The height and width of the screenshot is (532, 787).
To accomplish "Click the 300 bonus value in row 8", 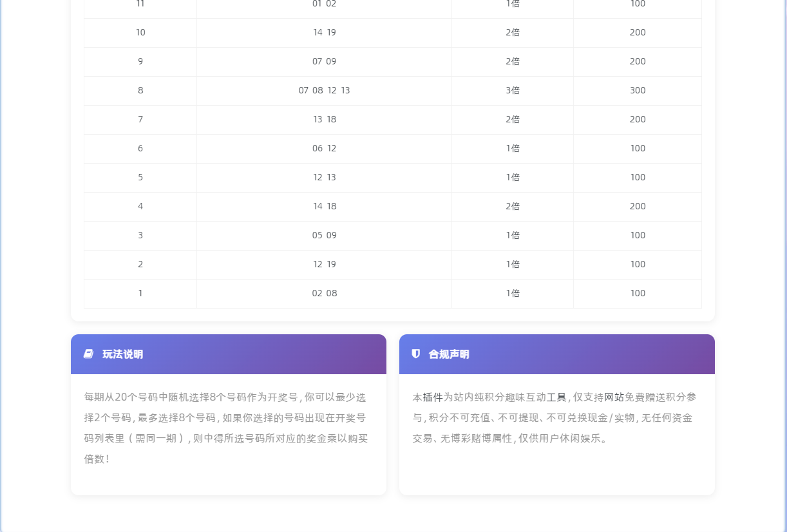I will point(638,90).
